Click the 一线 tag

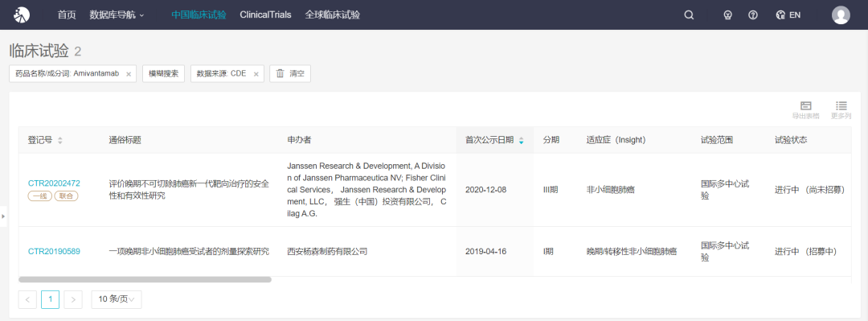pos(40,195)
